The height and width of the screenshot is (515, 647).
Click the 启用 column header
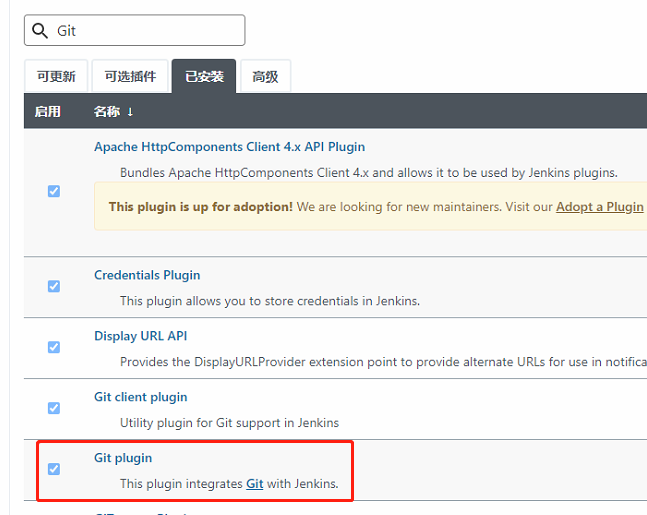pos(47,111)
